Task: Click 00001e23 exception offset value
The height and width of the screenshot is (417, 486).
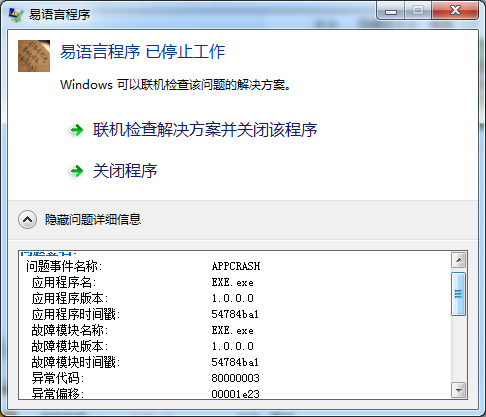Action: [x=235, y=394]
